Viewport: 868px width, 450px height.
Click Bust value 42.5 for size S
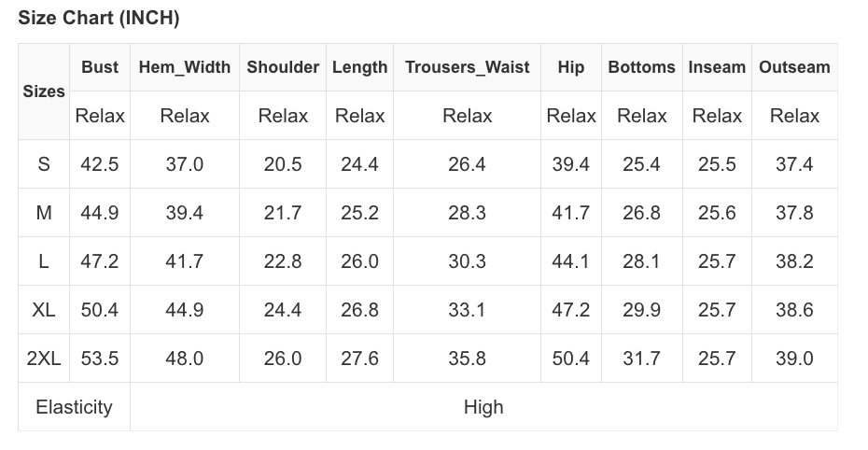coord(100,164)
